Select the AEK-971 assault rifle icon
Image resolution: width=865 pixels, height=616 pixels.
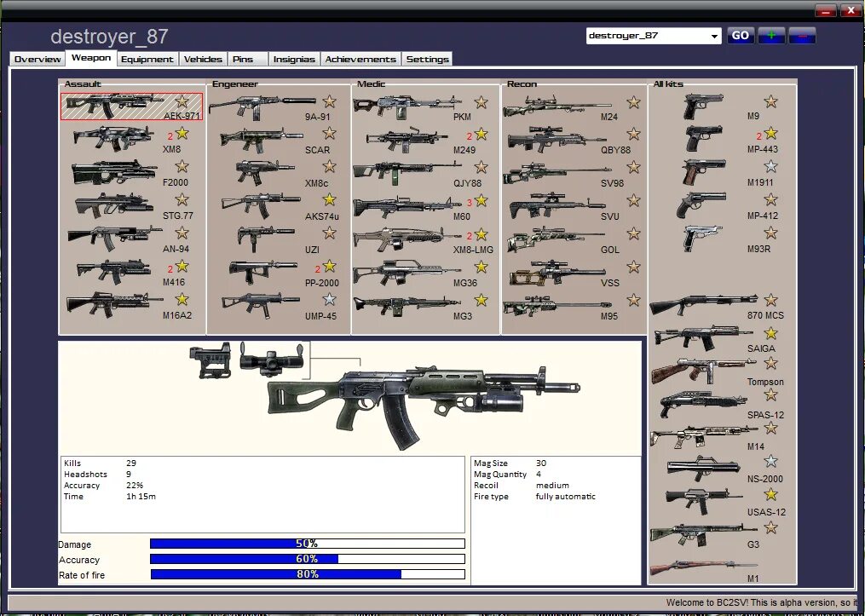point(115,106)
